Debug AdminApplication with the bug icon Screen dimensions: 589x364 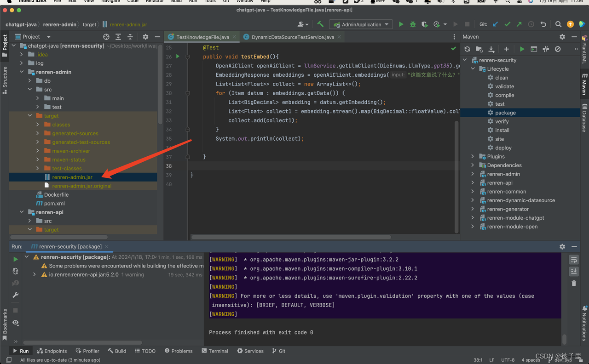(413, 24)
